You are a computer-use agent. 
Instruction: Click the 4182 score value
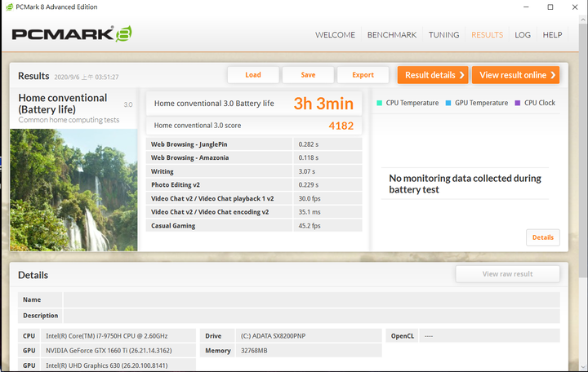[341, 126]
